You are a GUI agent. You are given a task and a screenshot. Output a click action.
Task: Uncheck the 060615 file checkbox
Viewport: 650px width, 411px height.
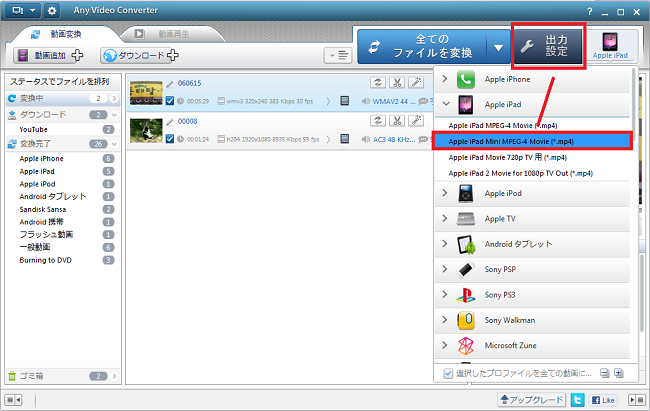tap(170, 101)
